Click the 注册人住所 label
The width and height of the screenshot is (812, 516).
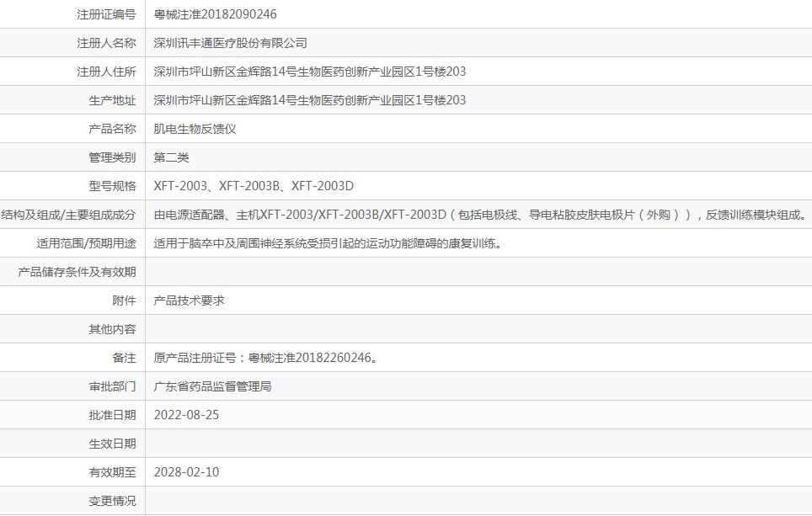[x=106, y=72]
